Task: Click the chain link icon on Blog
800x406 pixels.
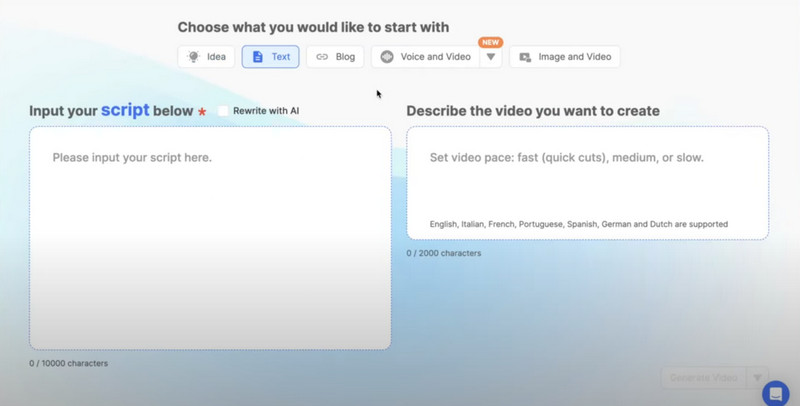Action: [x=322, y=57]
